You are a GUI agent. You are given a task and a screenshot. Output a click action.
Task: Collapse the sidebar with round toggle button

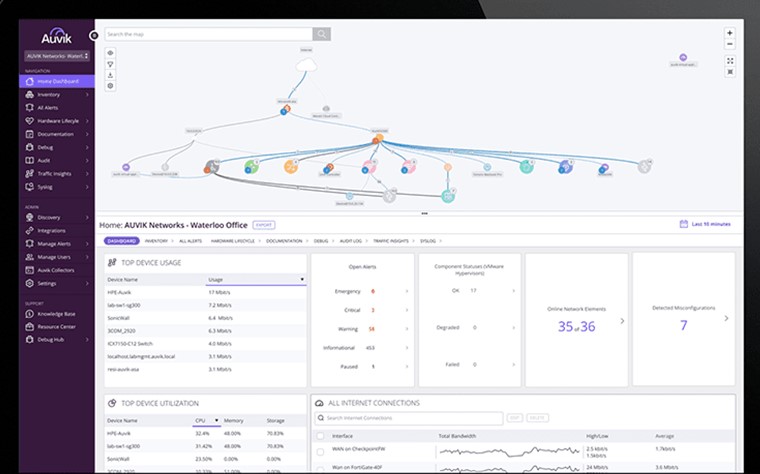click(x=94, y=35)
